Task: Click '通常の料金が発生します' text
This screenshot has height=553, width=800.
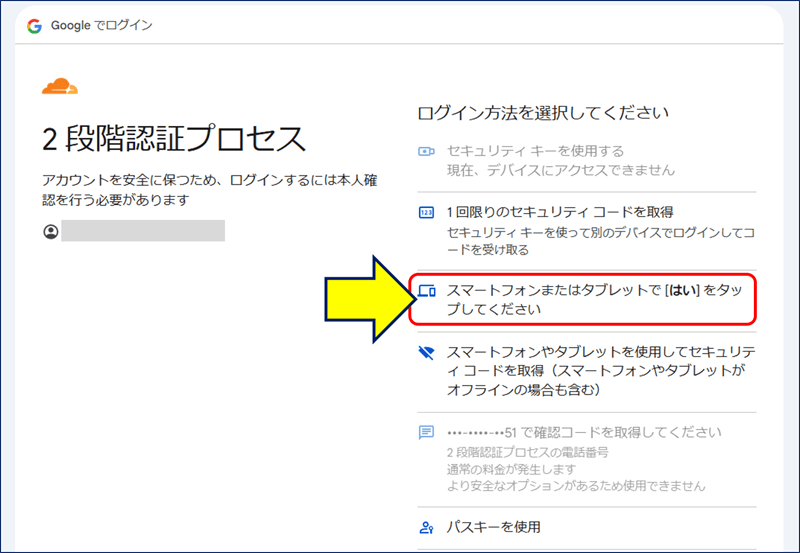Action: (x=511, y=469)
